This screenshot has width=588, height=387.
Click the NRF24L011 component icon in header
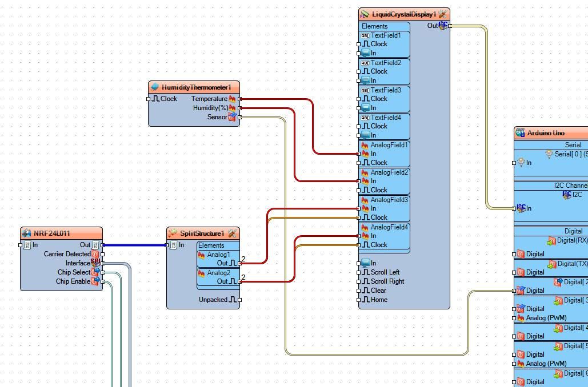coord(26,233)
